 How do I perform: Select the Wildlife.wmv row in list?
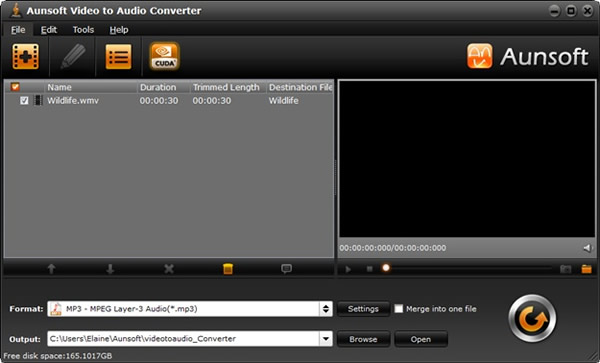(x=169, y=101)
